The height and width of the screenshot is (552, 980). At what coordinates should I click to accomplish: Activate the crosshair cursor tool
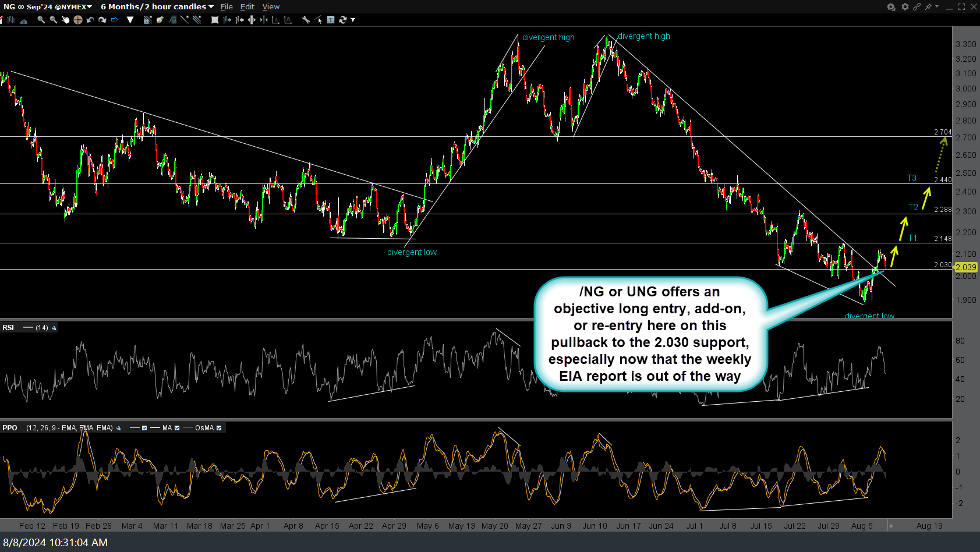pyautogui.click(x=77, y=20)
